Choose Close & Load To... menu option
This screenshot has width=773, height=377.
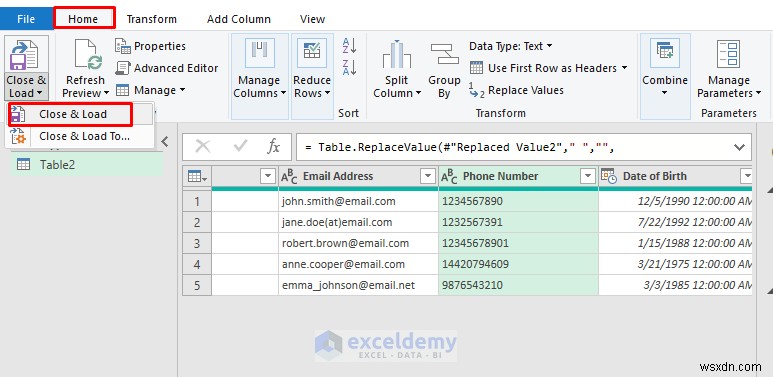click(x=79, y=136)
